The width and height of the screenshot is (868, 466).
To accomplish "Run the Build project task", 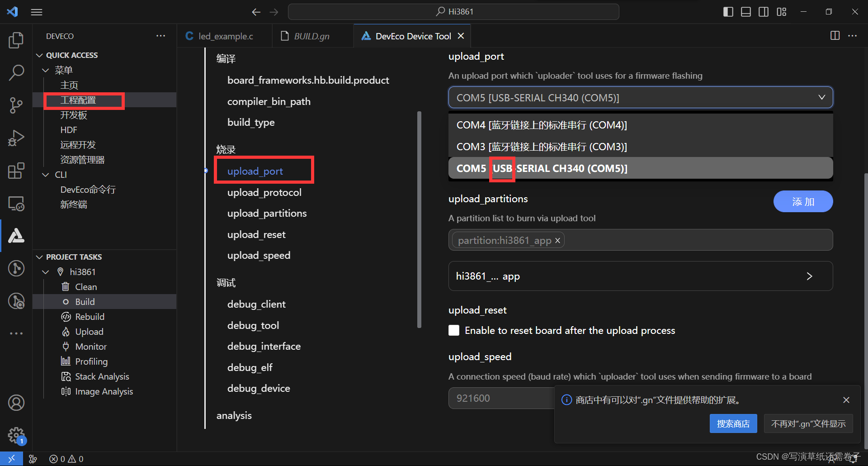I will [x=85, y=302].
